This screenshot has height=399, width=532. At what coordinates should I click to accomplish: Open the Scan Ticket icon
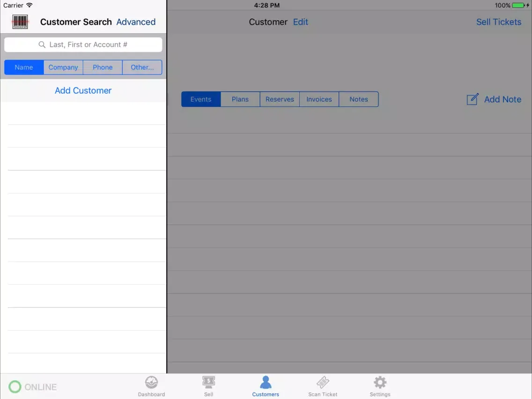pyautogui.click(x=323, y=382)
